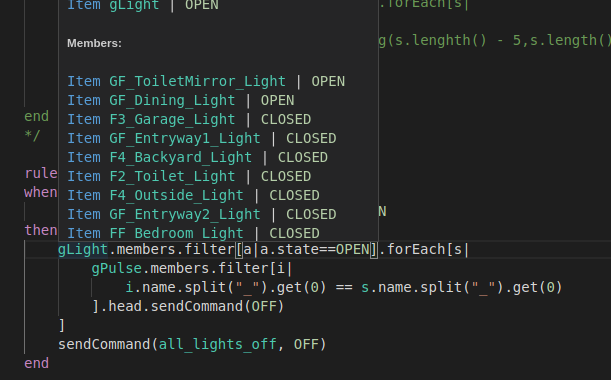Click F4_Backyard_Light in hover tooltip
Image resolution: width=611 pixels, height=380 pixels.
point(180,158)
